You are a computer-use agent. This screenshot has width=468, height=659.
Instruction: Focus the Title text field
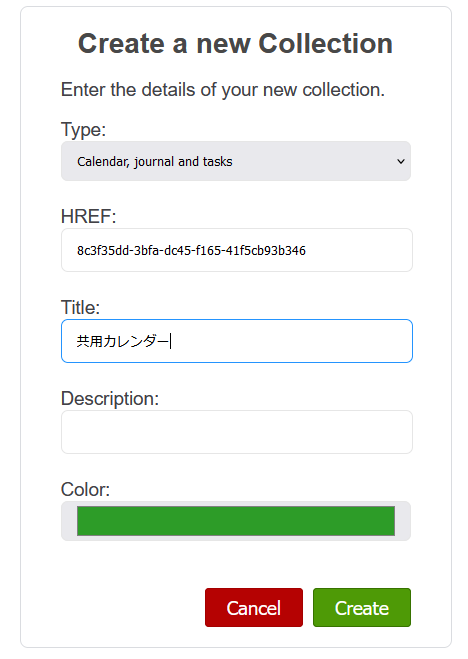[237, 341]
